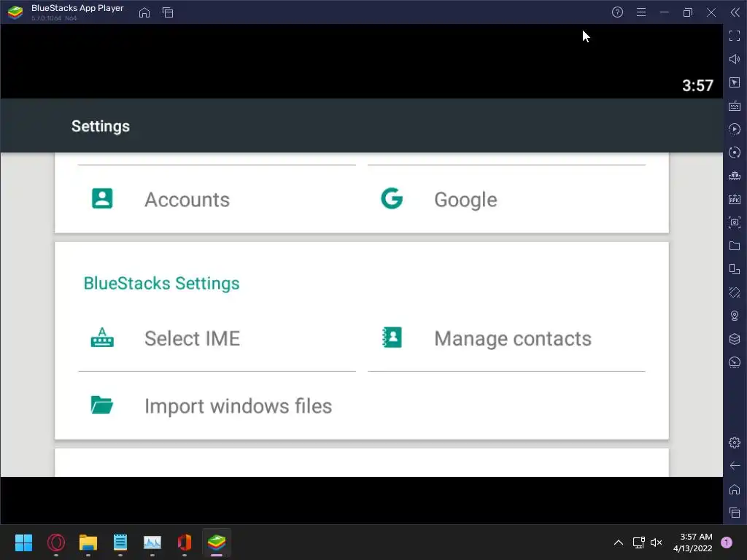
Task: Show hidden system tray icons
Action: coord(619,542)
